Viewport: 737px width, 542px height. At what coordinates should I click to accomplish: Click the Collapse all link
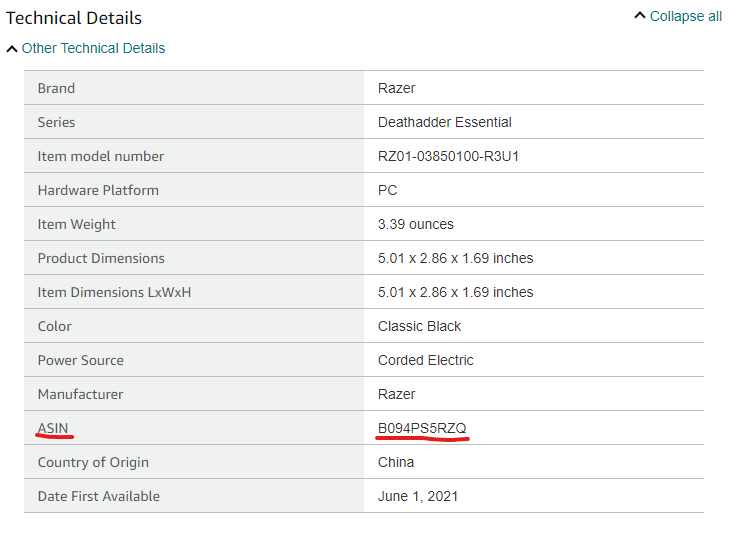coord(685,16)
